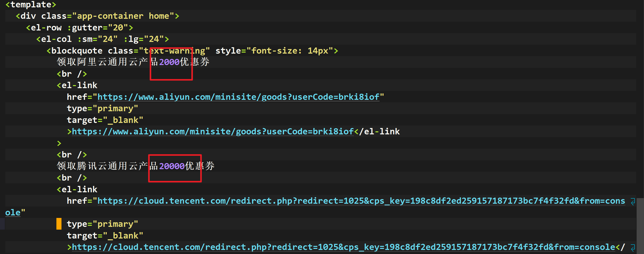Select the purple number 2000
The height and width of the screenshot is (254, 644).
coord(169,62)
